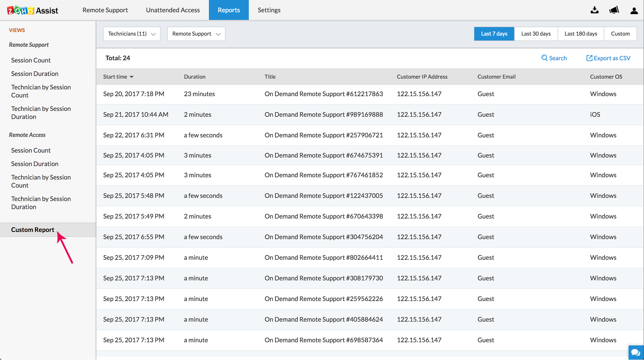Switch to the Reports tab
This screenshot has width=644, height=361.
click(x=229, y=10)
